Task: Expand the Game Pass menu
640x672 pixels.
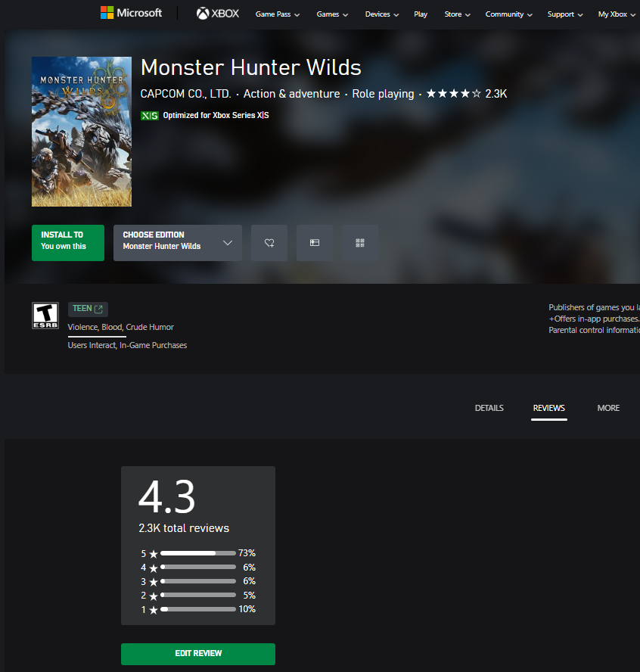Action: point(277,14)
